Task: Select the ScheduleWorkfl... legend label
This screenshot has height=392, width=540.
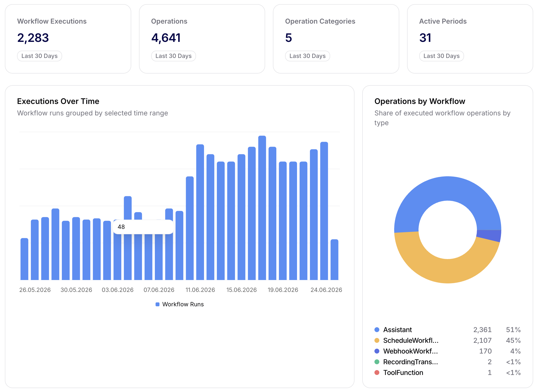Action: pyautogui.click(x=411, y=340)
